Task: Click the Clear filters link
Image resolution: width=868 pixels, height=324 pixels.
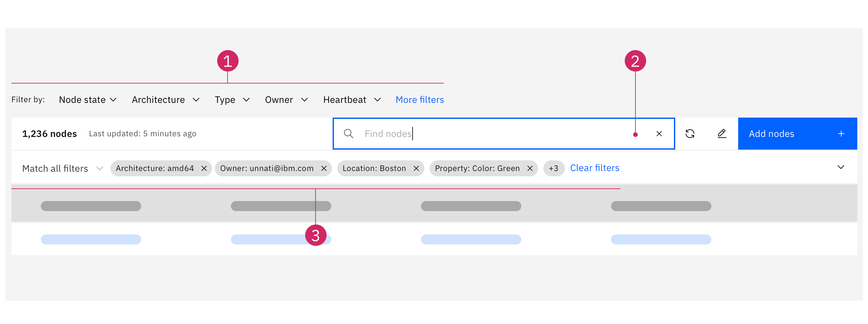Action: click(594, 168)
